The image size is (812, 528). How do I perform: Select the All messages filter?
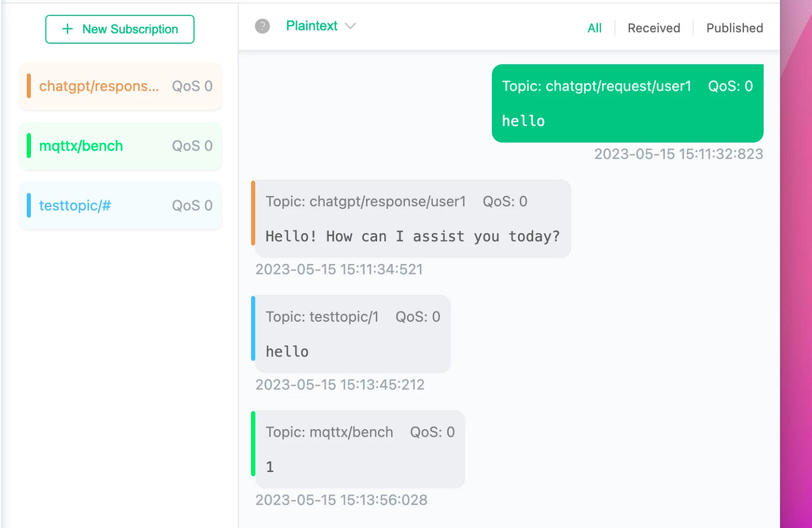pos(594,28)
